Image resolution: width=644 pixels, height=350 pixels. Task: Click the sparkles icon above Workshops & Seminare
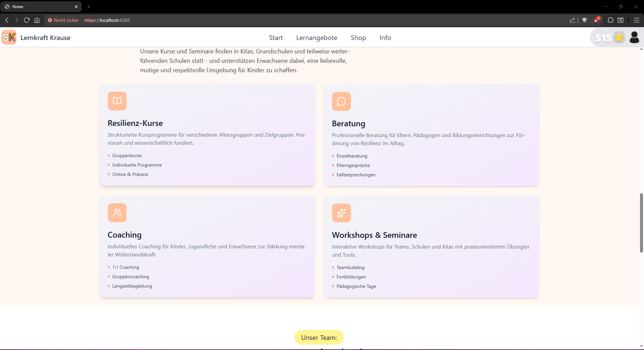pyautogui.click(x=341, y=213)
